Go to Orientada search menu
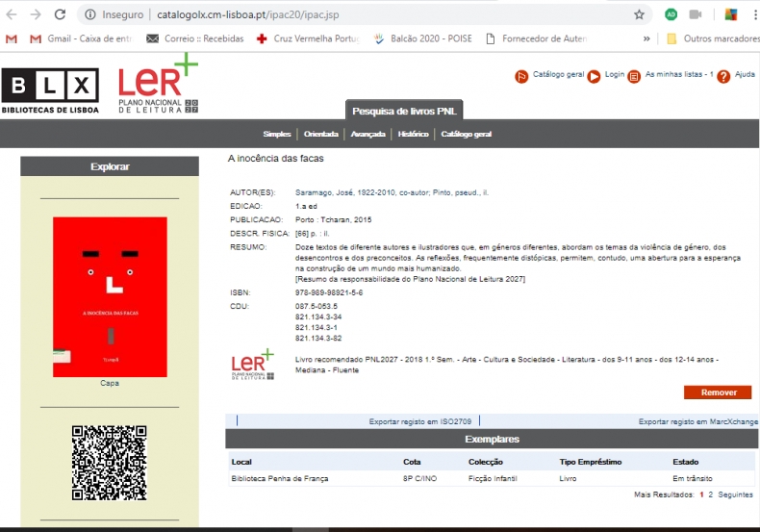 click(x=320, y=134)
